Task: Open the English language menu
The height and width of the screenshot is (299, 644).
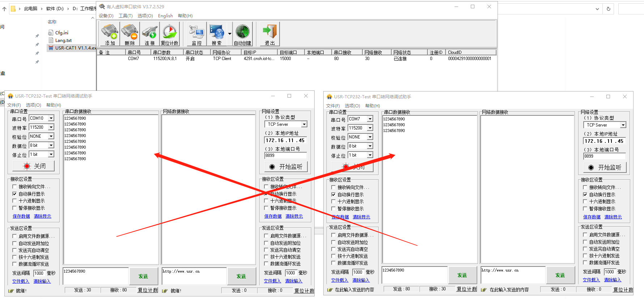Action: coord(165,16)
